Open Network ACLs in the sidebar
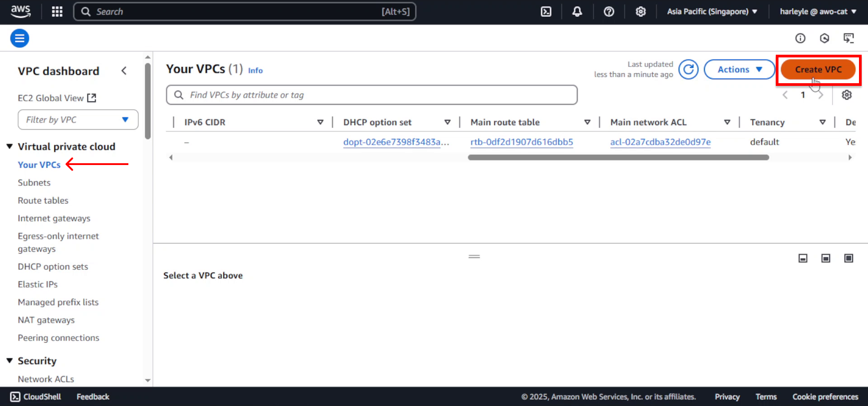Image resolution: width=868 pixels, height=406 pixels. [x=46, y=379]
